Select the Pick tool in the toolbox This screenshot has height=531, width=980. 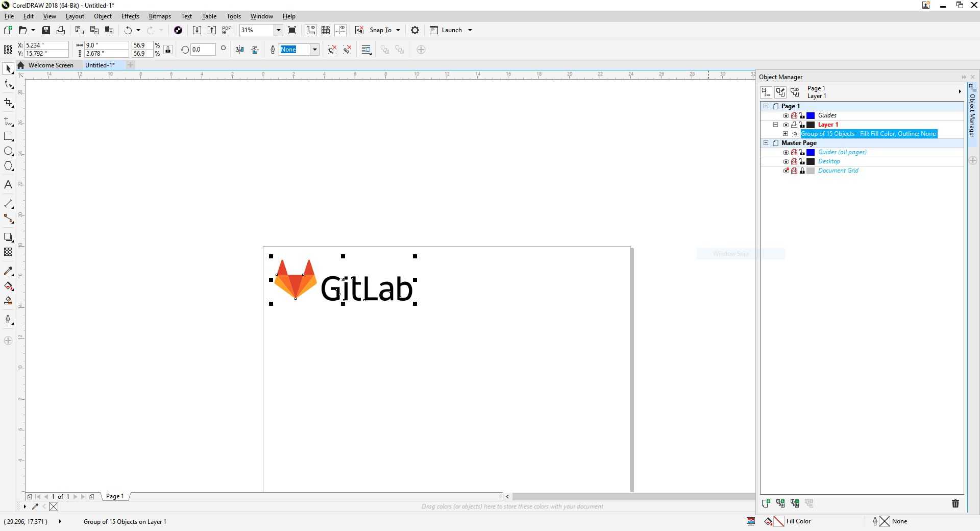tap(8, 68)
